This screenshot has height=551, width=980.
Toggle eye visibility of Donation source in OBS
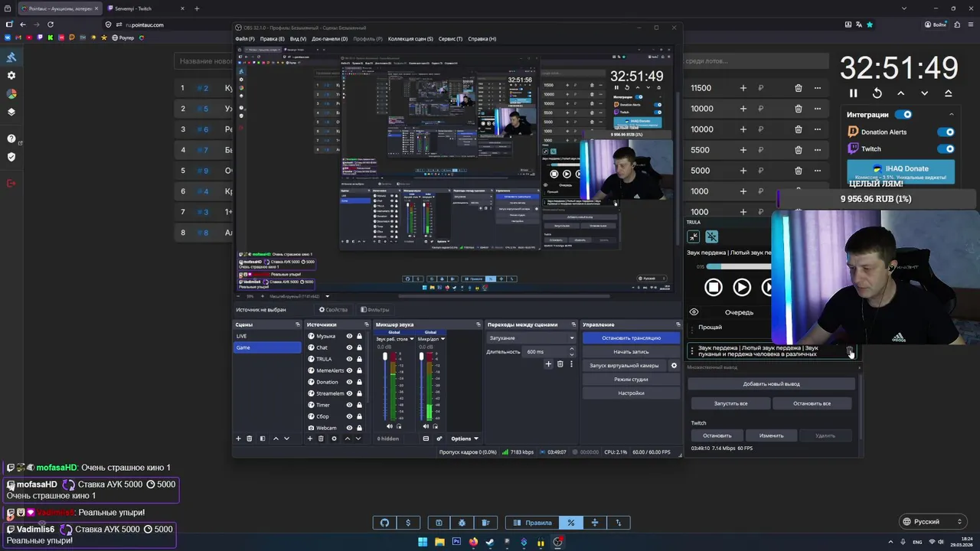(349, 382)
